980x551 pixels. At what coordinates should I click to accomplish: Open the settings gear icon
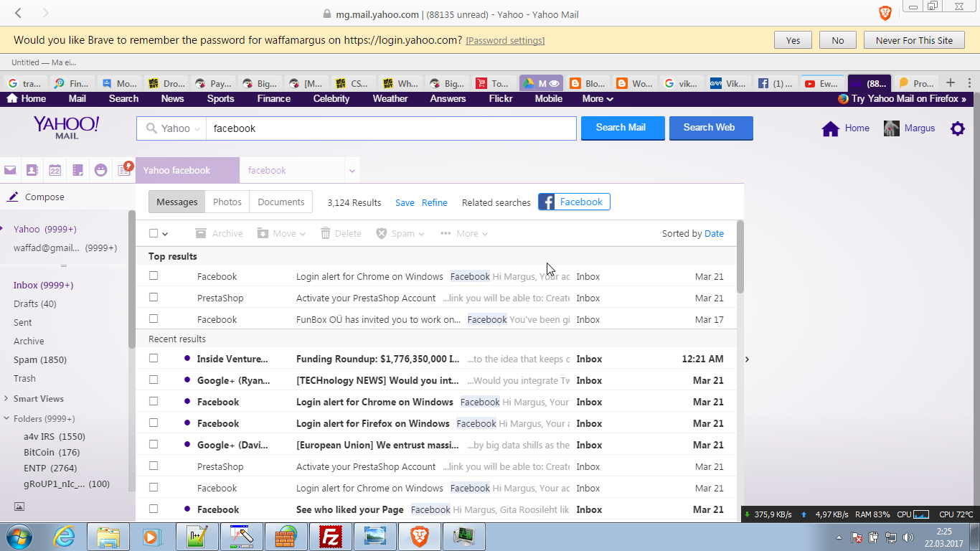click(957, 128)
